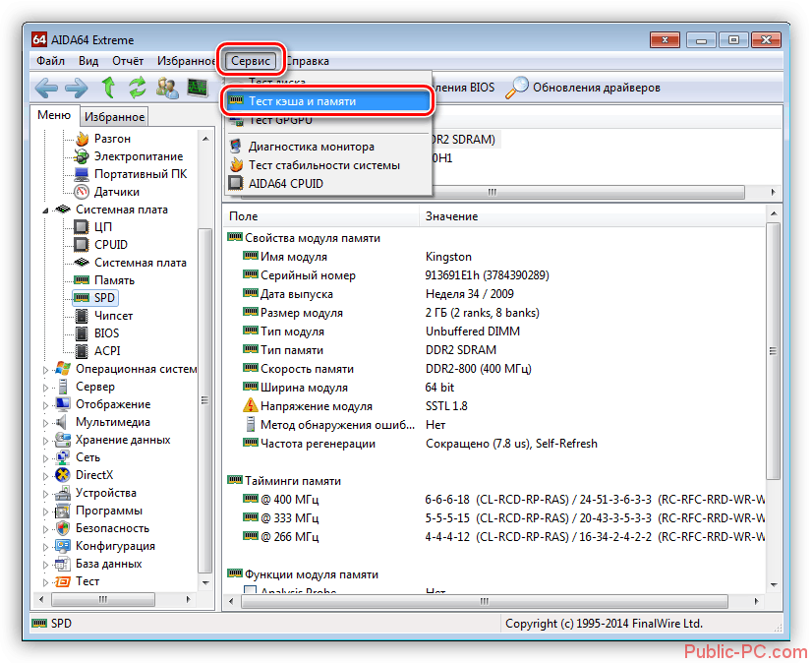Expand the Сервер tree node
This screenshot has width=812, height=663.
pos(46,387)
